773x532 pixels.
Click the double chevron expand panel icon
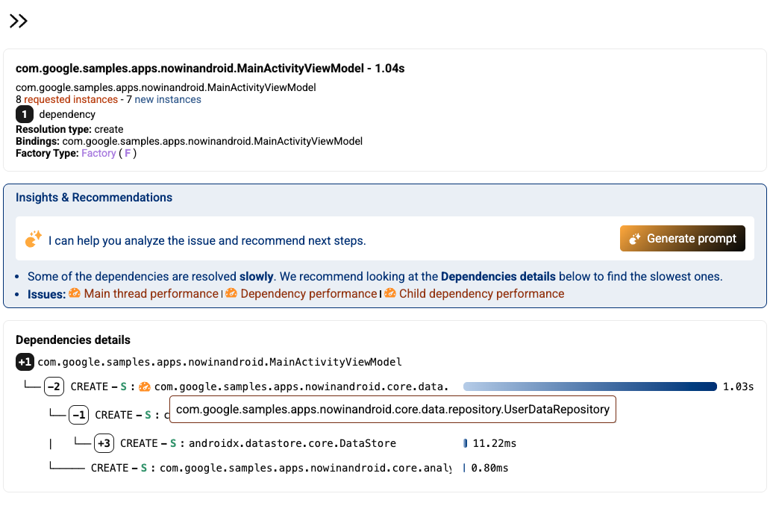tap(19, 21)
